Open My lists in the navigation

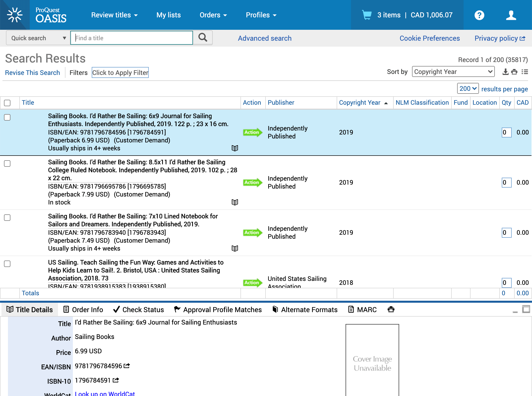pyautogui.click(x=169, y=15)
